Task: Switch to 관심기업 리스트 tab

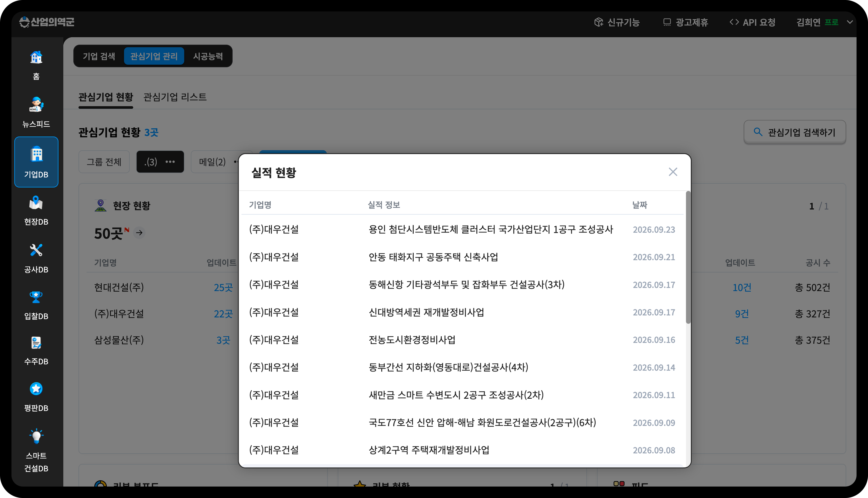Action: [175, 97]
